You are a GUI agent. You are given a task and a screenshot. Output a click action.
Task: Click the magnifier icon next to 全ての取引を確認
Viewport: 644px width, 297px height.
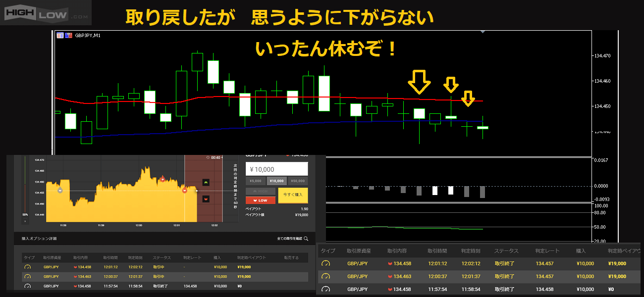pos(306,239)
